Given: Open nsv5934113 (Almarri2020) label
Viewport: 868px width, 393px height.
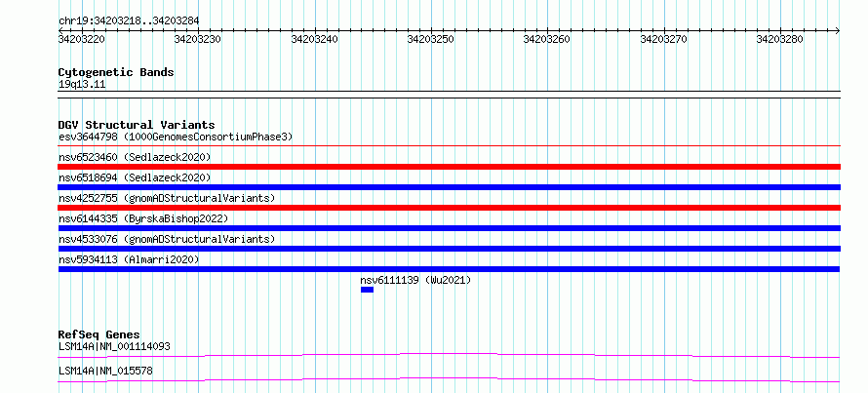Looking at the screenshot, I should [129, 259].
